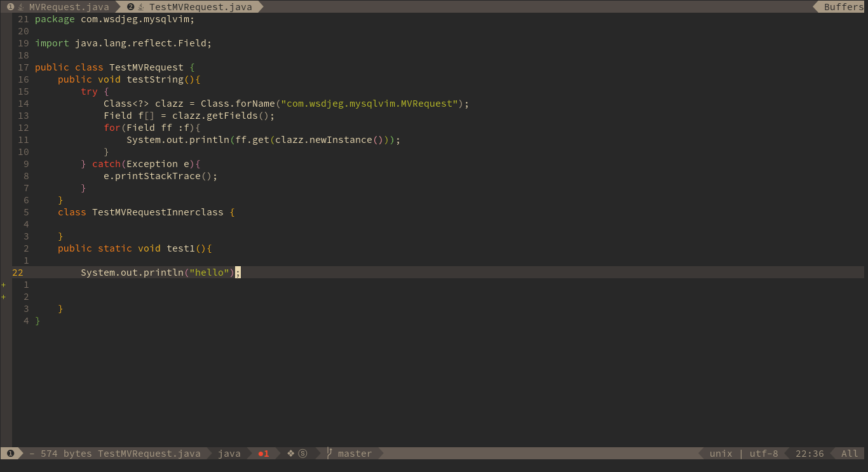Viewport: 868px width, 472px height.
Task: Click the circled S icon in the statusline
Action: click(x=302, y=453)
